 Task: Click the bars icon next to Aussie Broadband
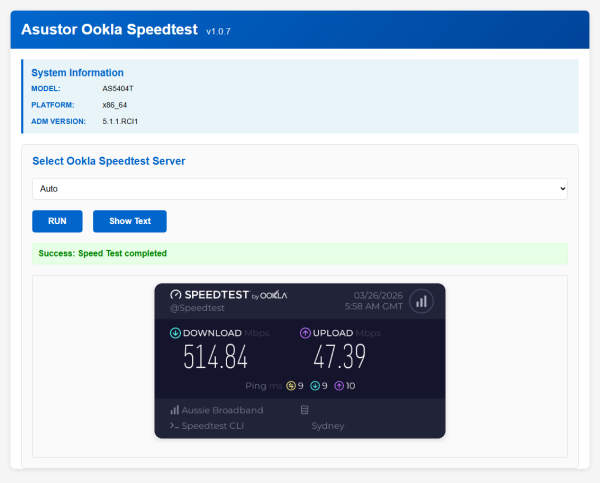174,410
